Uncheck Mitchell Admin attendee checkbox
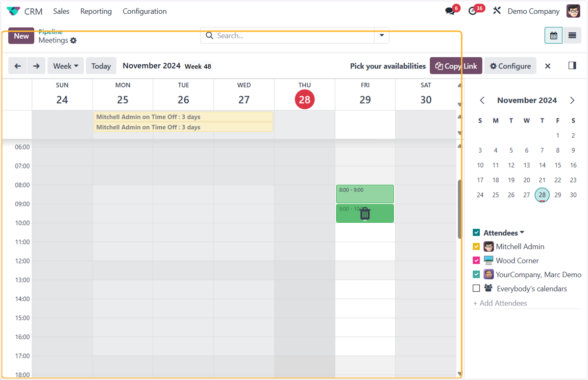588x380 pixels. tap(476, 246)
